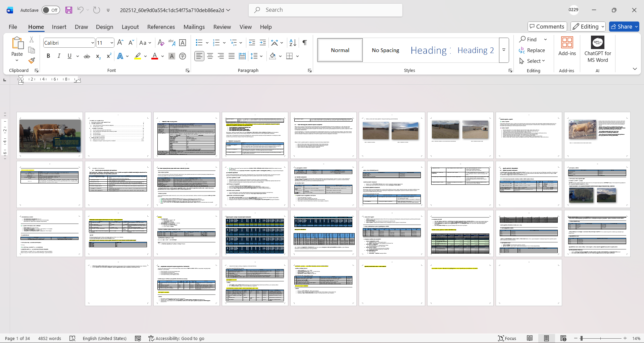Switch to the Layout tab
Image resolution: width=644 pixels, height=343 pixels.
[x=130, y=27]
